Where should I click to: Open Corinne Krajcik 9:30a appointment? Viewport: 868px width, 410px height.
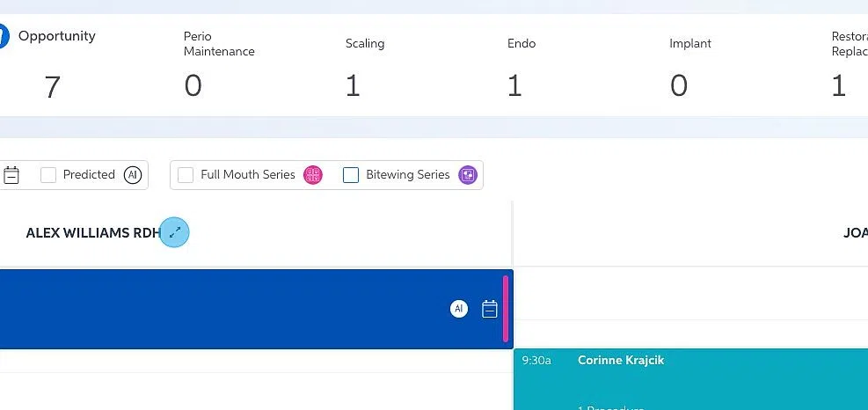[691, 379]
